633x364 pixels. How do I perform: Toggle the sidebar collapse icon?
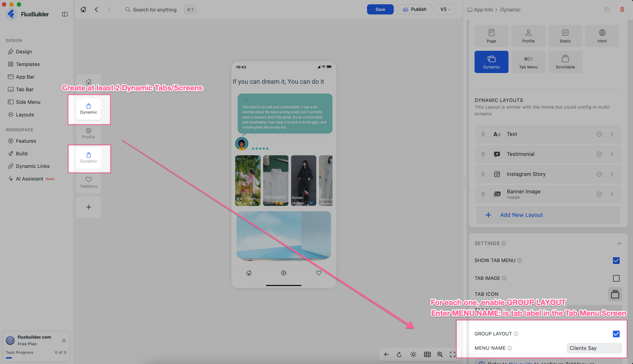(65, 14)
